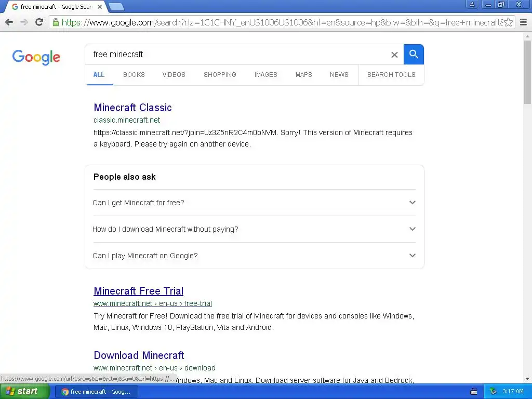
Task: Click the browser address bar URL
Action: tap(282, 22)
